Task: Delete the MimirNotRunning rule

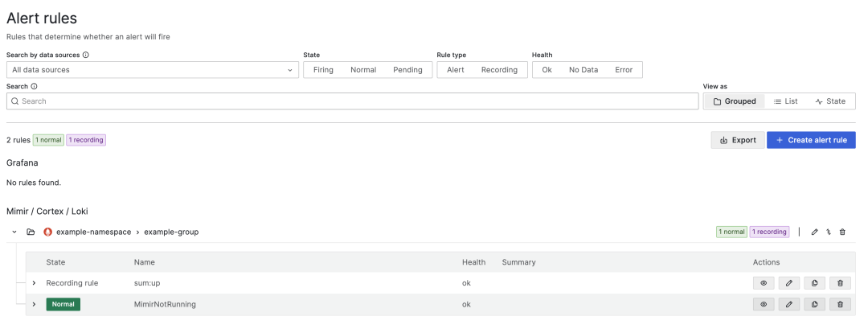Action: 840,304
